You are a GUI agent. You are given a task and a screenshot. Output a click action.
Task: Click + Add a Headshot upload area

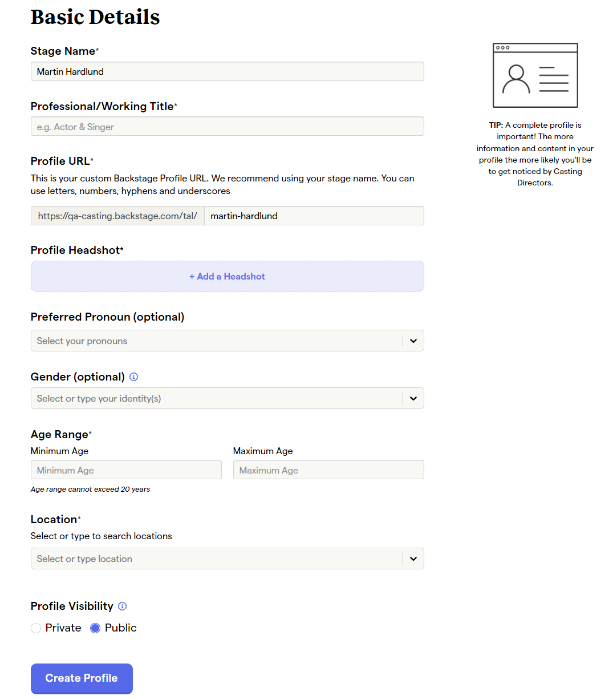(228, 277)
